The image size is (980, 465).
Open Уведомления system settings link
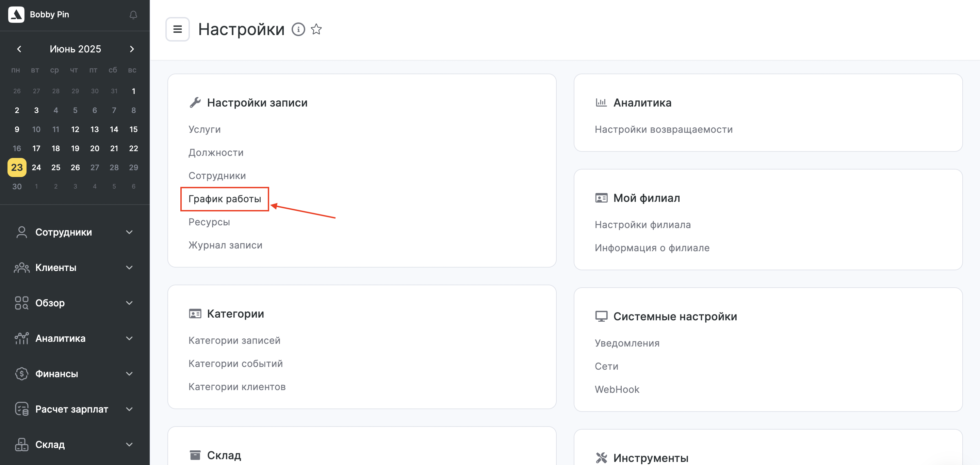tap(627, 343)
